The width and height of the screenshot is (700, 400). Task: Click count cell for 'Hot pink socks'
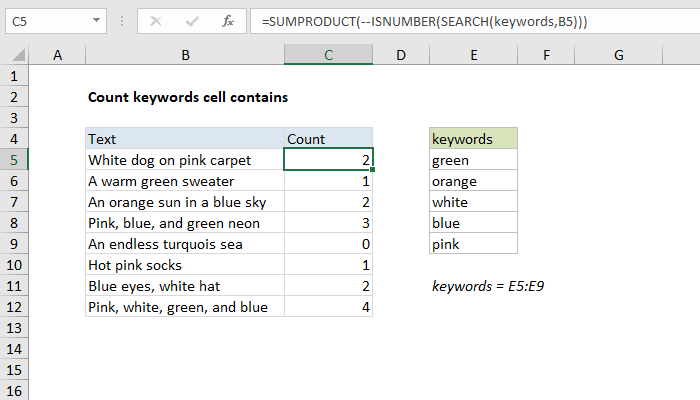(328, 265)
